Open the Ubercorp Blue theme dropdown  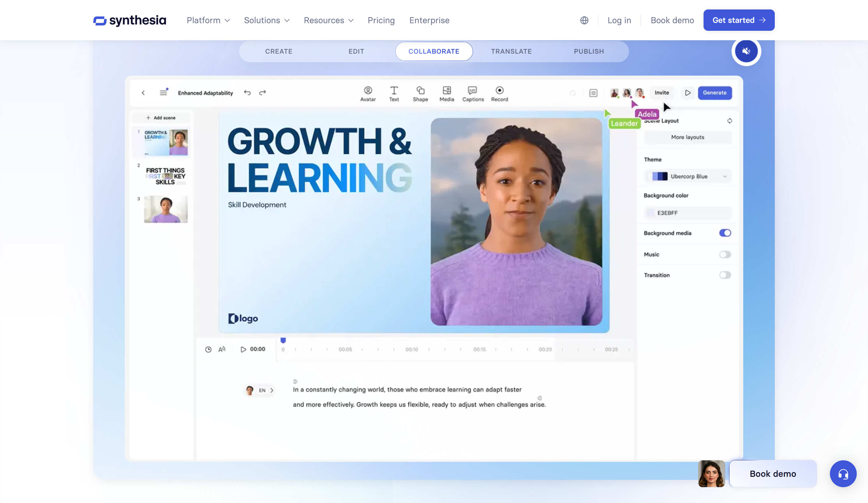687,176
